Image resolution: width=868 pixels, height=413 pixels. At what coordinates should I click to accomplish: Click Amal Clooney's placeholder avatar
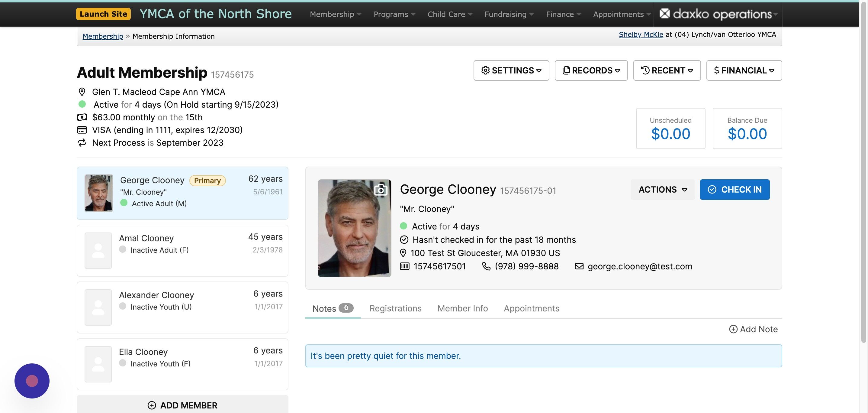pyautogui.click(x=98, y=251)
